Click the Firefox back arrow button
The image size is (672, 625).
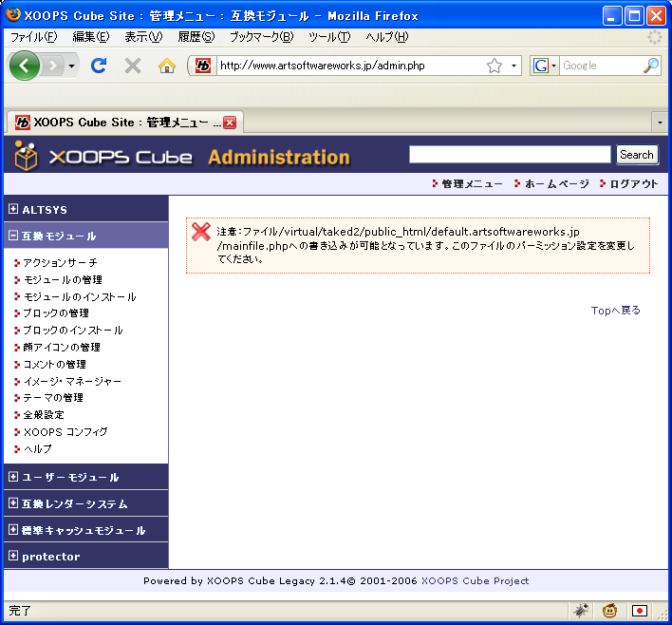[x=25, y=66]
